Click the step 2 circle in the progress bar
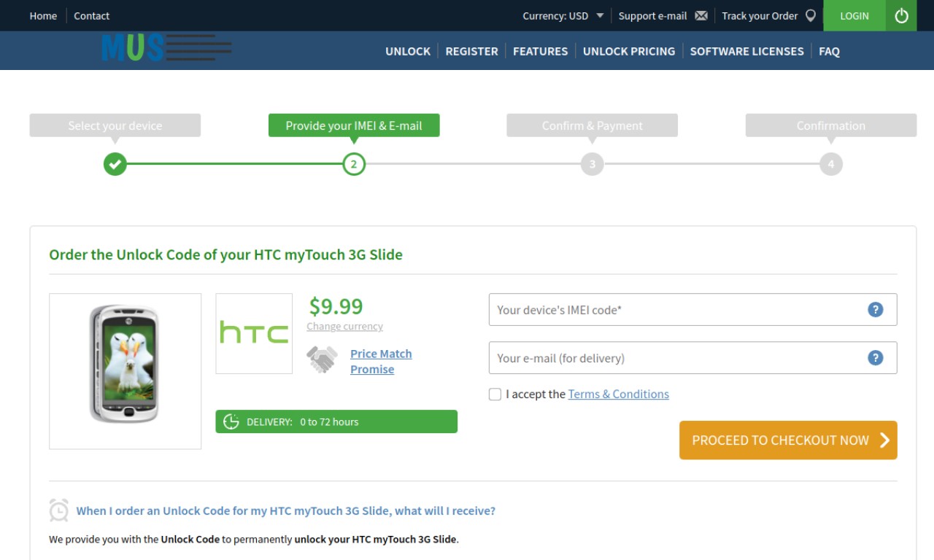This screenshot has width=934, height=560. click(x=354, y=164)
